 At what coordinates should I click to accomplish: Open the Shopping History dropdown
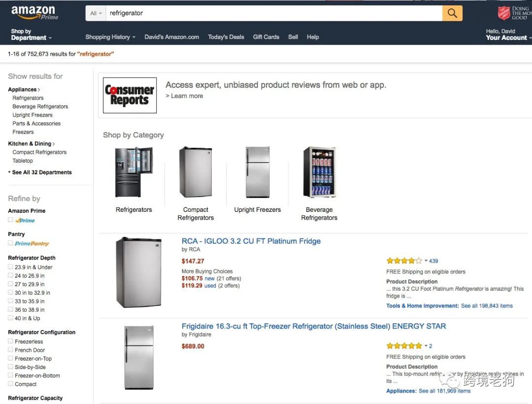(110, 37)
